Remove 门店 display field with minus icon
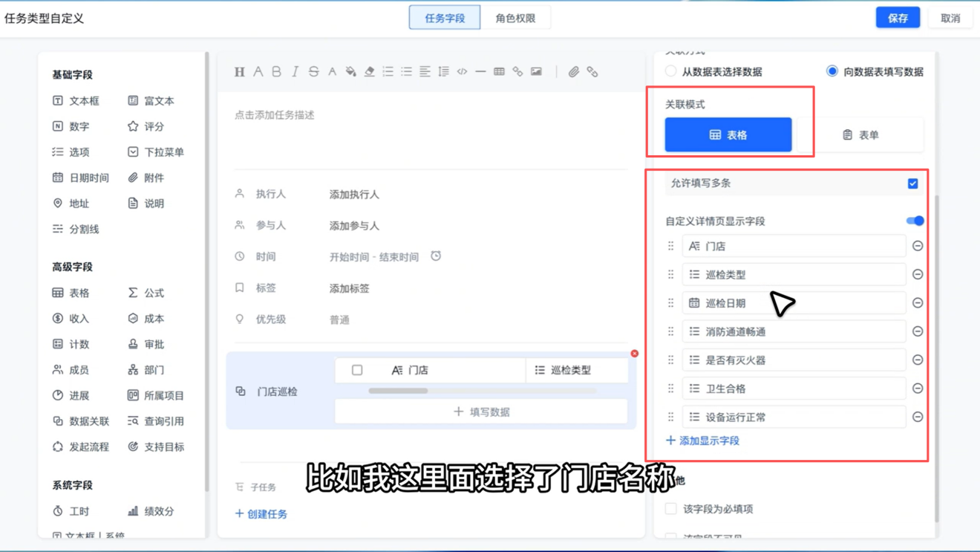The width and height of the screenshot is (980, 552). coord(918,246)
